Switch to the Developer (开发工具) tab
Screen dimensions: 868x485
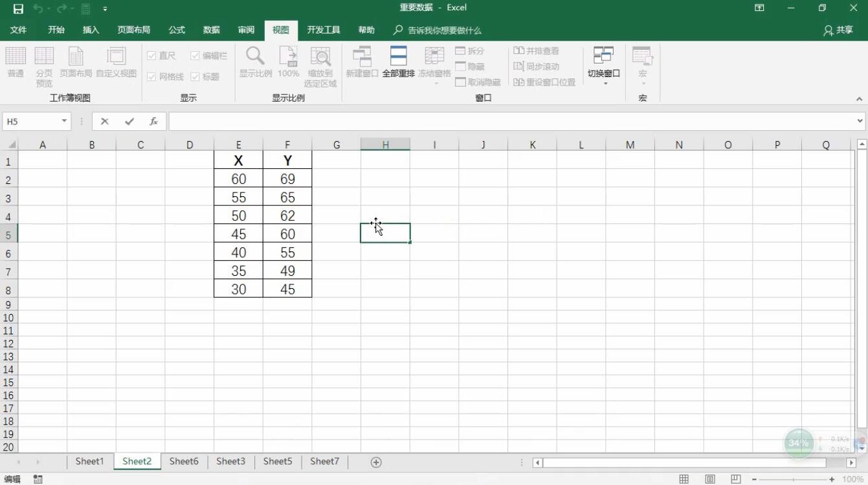point(323,30)
